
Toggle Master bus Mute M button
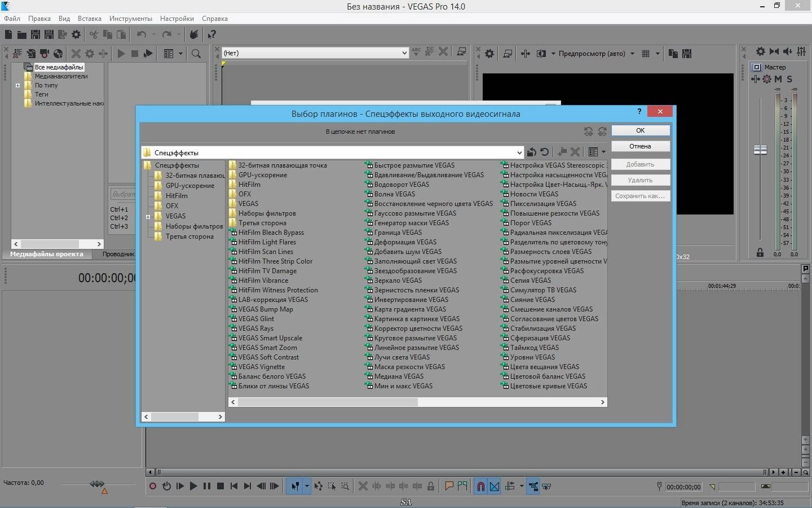[778, 79]
